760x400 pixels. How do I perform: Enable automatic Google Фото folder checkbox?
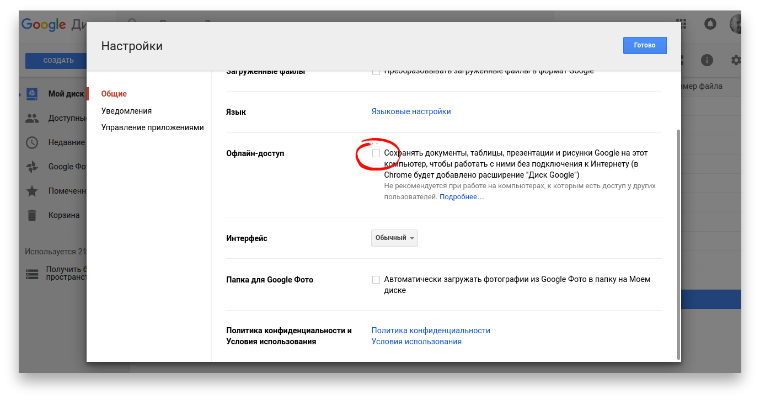pyautogui.click(x=376, y=280)
